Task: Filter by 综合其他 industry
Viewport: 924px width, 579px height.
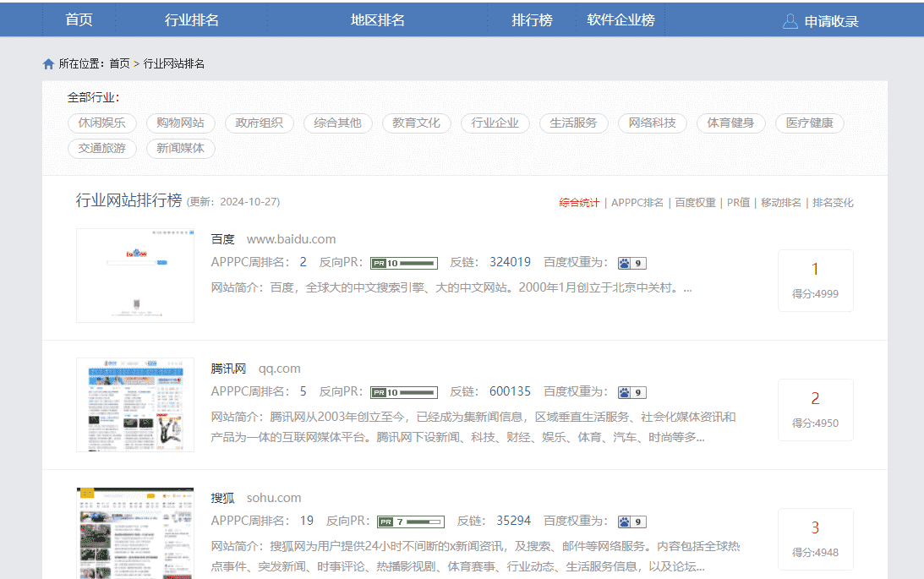Action: (337, 123)
